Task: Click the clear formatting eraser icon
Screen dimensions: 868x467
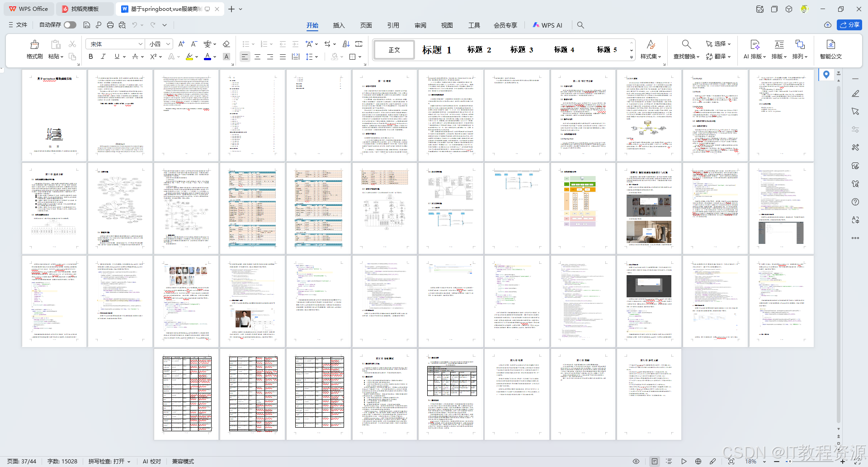Action: [226, 44]
